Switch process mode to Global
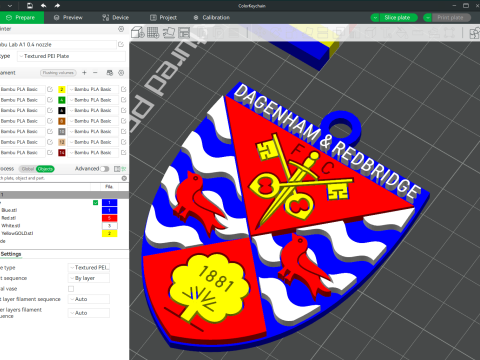The image size is (480, 360). point(28,169)
